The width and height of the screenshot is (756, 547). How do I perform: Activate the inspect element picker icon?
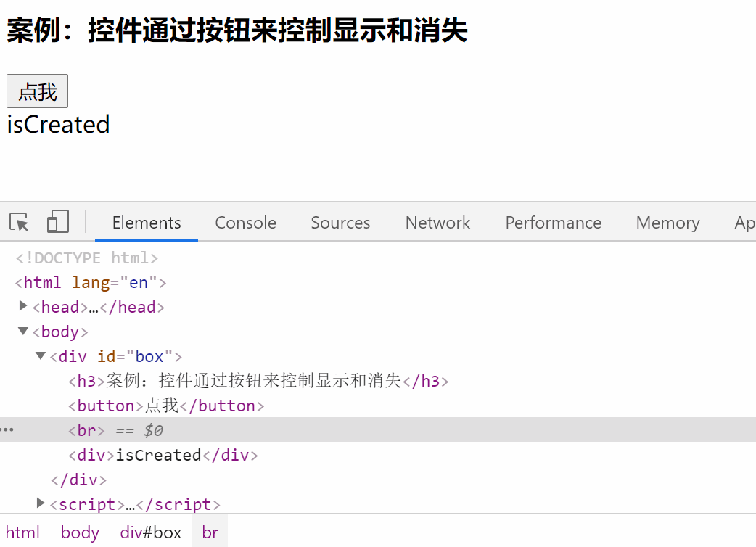click(x=20, y=223)
